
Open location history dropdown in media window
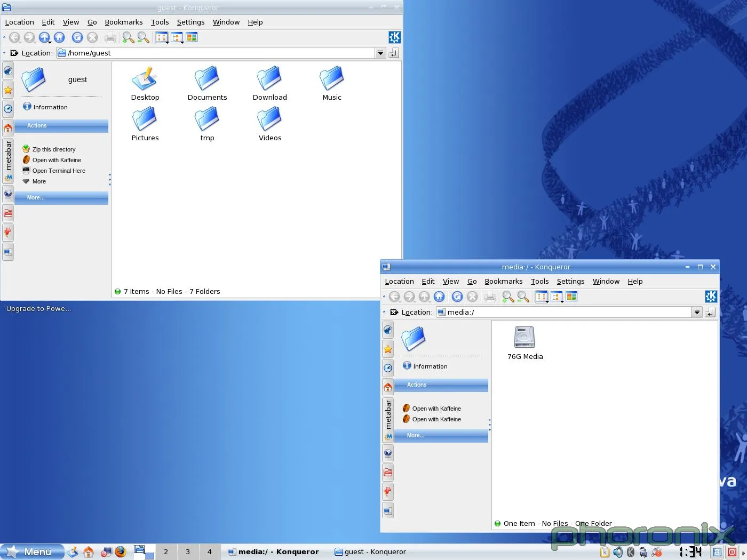click(697, 312)
